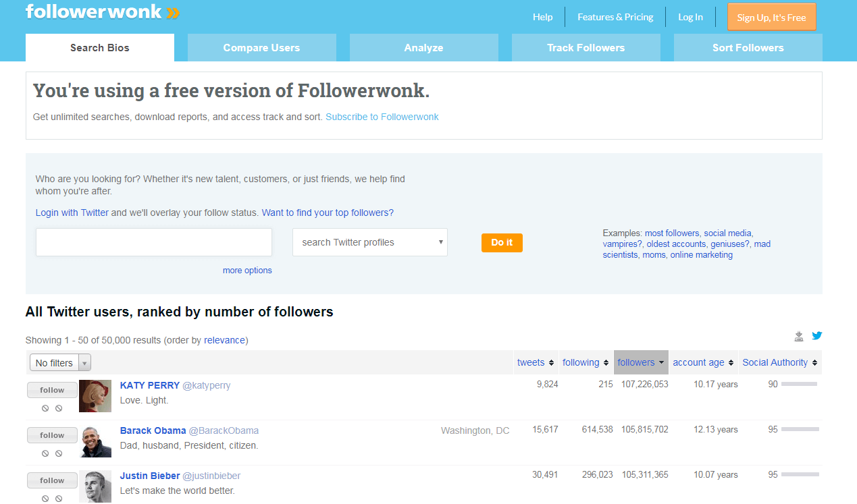Download the results report icon
Screen dimensions: 857x504
[799, 336]
